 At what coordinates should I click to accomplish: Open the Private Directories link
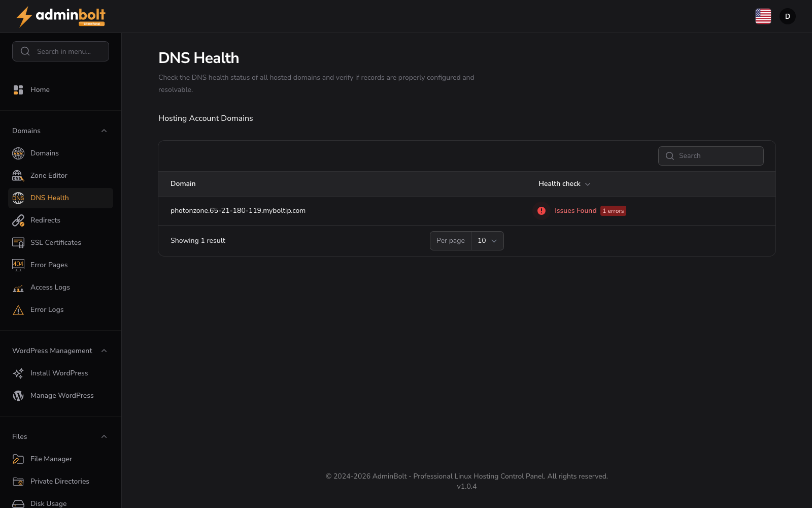(x=60, y=482)
